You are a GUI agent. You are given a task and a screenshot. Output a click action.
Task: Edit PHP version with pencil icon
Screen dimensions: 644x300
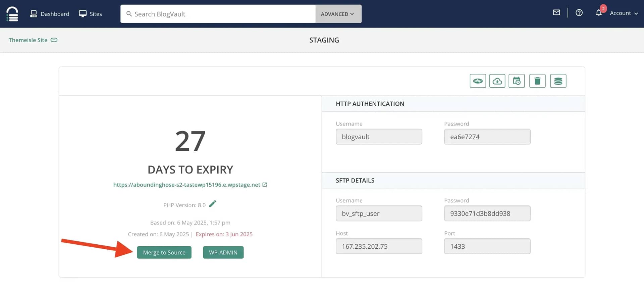point(213,204)
